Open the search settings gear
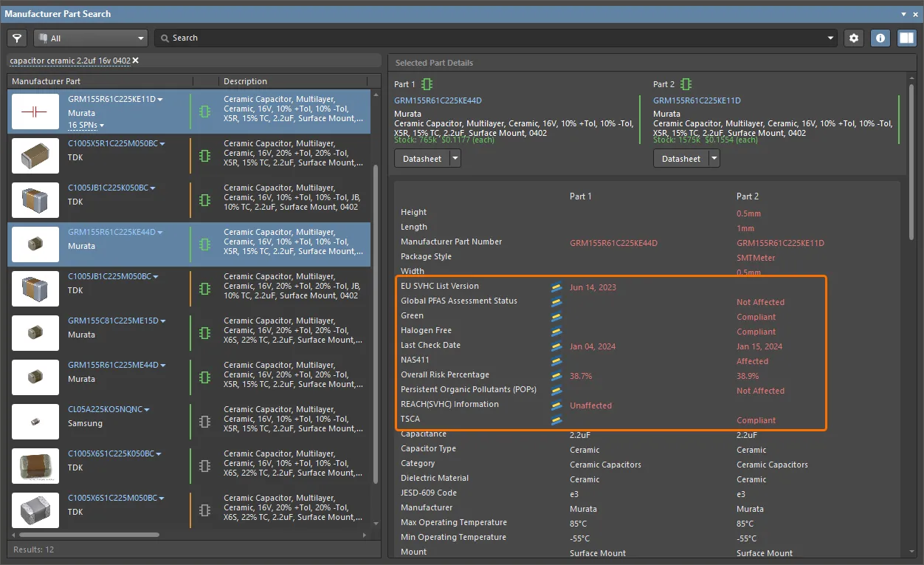This screenshot has width=924, height=565. pos(854,38)
